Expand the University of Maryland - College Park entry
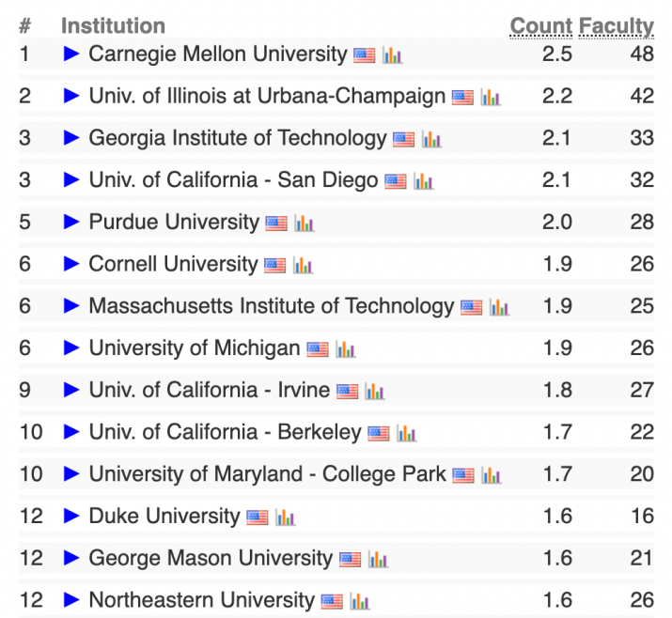The image size is (672, 618). [71, 473]
